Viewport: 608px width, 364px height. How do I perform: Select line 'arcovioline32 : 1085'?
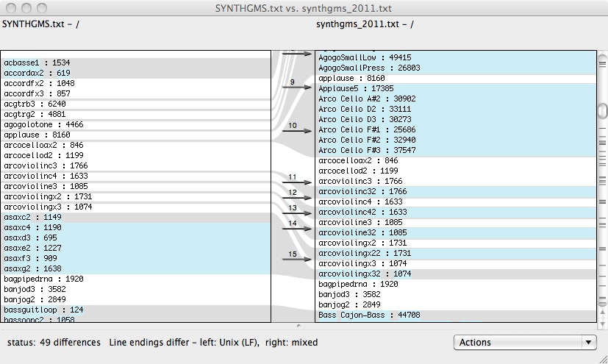pyautogui.click(x=456, y=232)
